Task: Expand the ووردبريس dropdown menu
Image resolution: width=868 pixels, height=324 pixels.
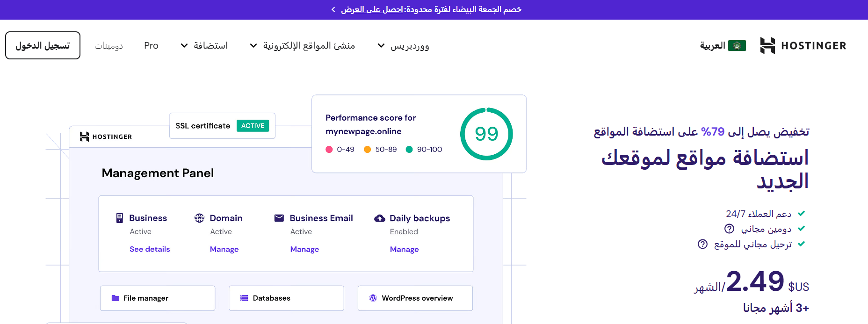Action: click(x=403, y=46)
